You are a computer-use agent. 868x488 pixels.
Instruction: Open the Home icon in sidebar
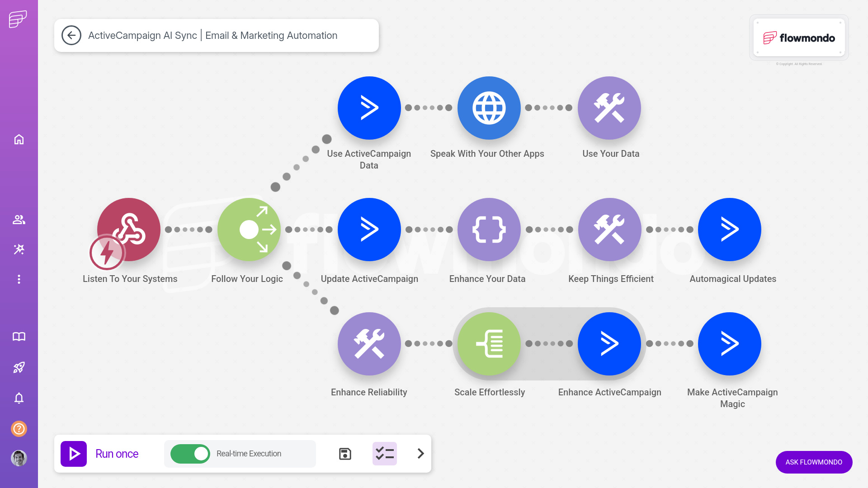(x=19, y=139)
